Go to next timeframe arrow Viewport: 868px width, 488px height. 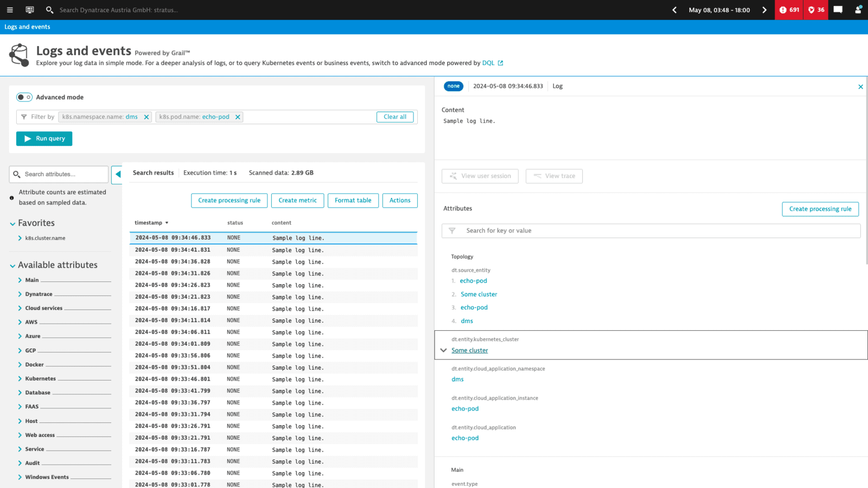pyautogui.click(x=764, y=10)
